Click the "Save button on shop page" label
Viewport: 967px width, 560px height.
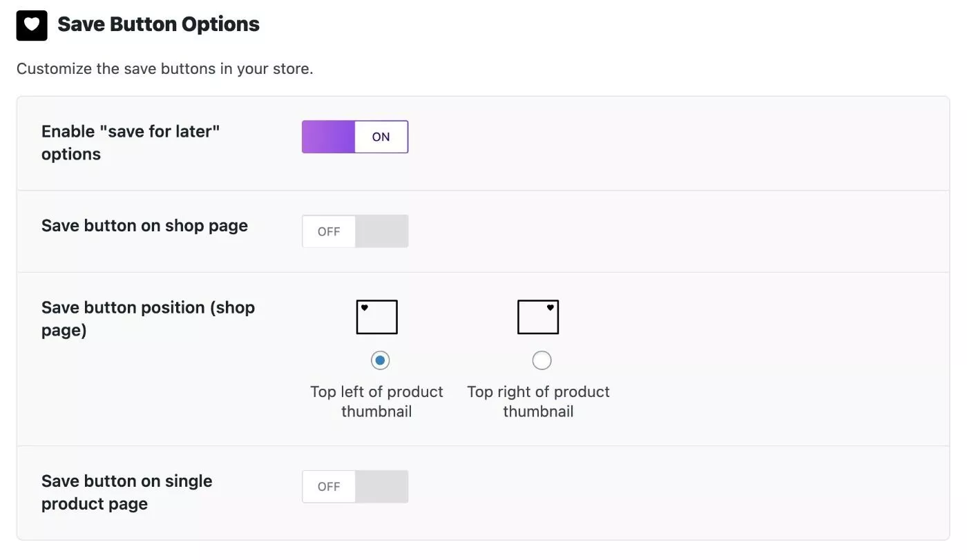[144, 226]
